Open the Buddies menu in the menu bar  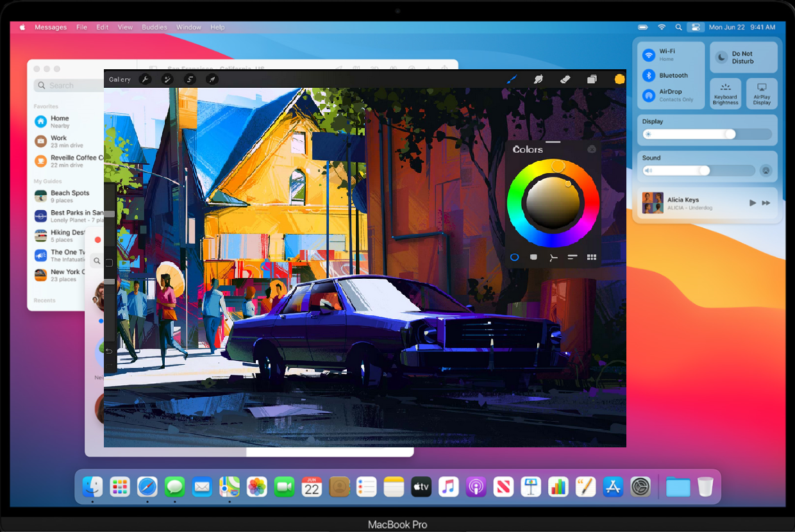coord(154,27)
